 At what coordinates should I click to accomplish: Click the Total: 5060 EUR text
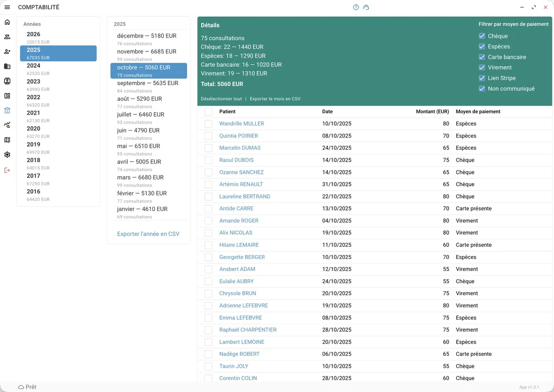(222, 84)
